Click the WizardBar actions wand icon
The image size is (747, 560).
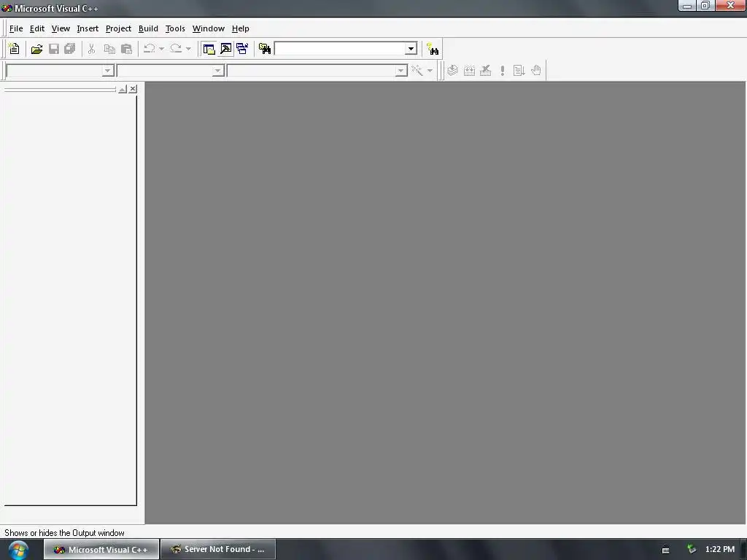(417, 71)
